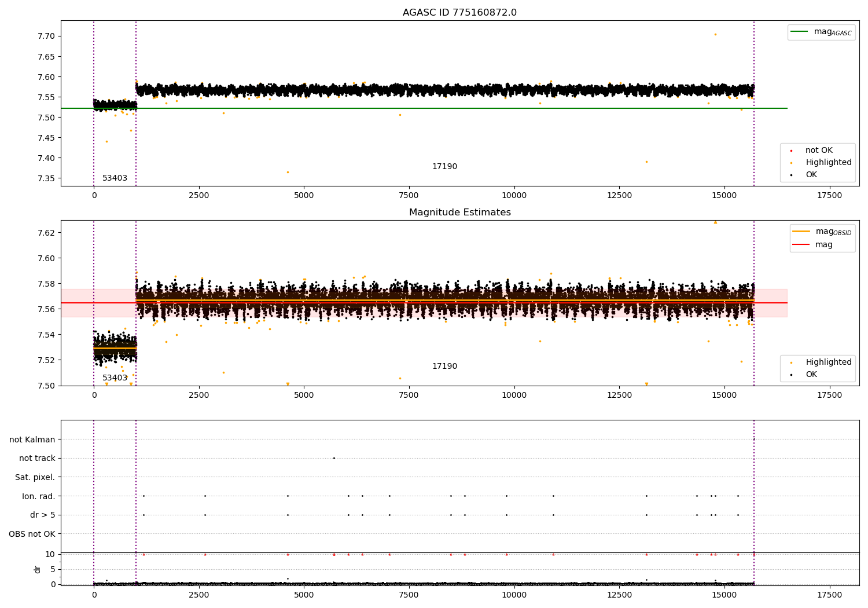Click the 7.40 y-axis tick in the top plot
Viewport: 868px width, 608px height.
click(x=46, y=158)
